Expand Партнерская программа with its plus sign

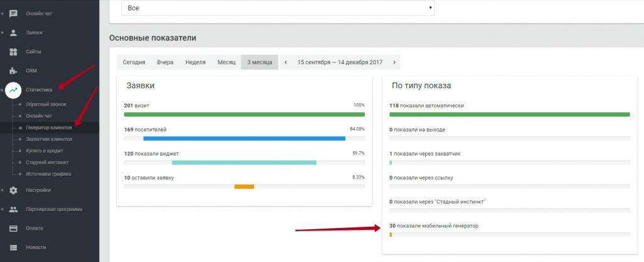[2, 209]
